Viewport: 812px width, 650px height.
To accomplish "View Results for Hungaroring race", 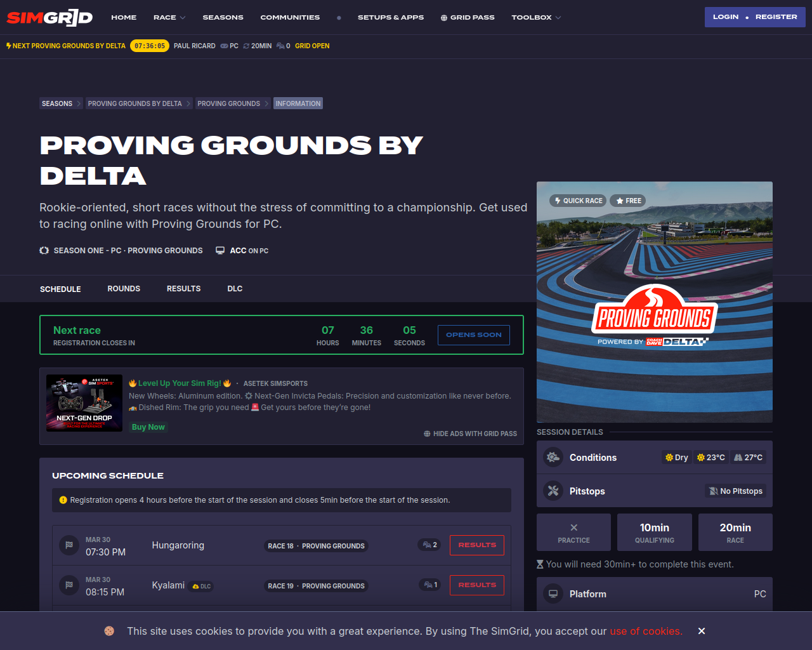I will [x=477, y=545].
